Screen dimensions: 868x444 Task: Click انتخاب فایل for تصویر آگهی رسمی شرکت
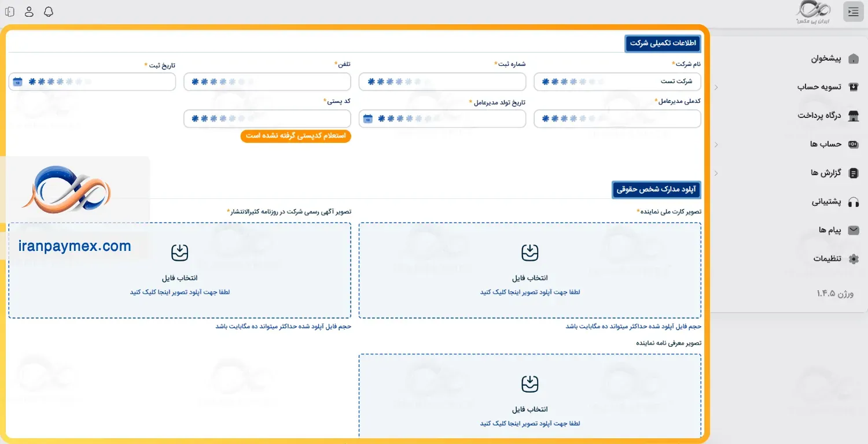coord(180,278)
